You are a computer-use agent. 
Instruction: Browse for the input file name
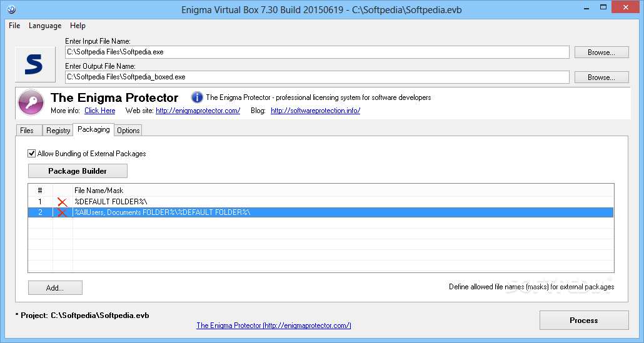(x=601, y=52)
